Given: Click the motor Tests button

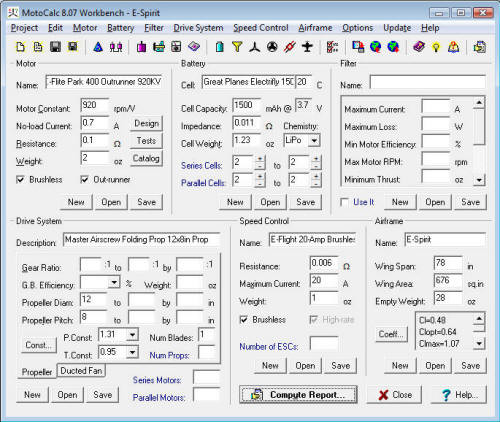Looking at the screenshot, I should (146, 141).
